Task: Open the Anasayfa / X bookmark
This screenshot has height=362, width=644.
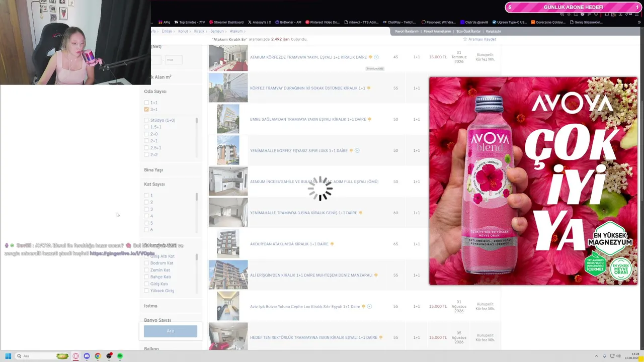Action: 259,22
